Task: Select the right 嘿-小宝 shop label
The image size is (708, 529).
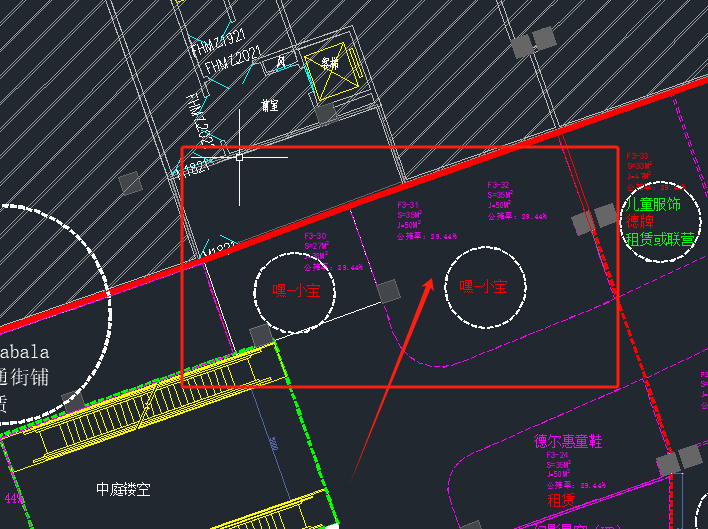Action: [x=483, y=287]
